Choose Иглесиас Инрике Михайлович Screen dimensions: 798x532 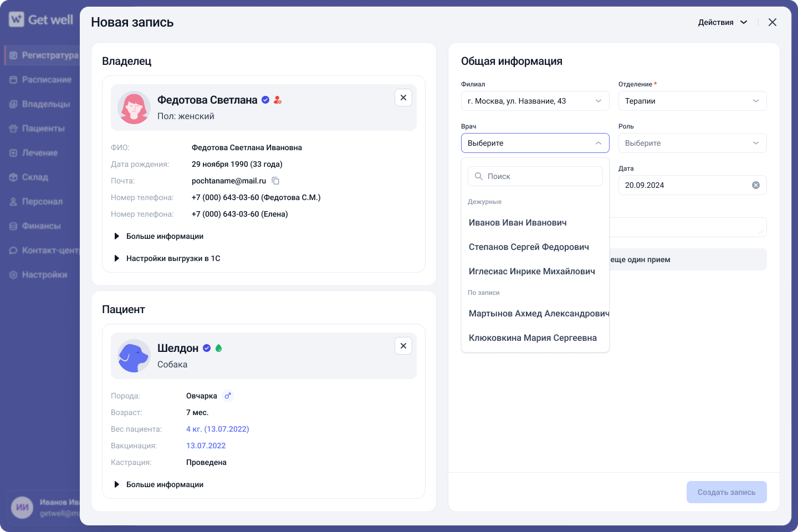point(535,272)
